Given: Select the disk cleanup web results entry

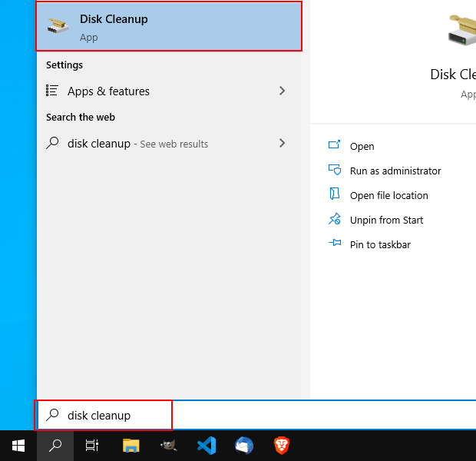Looking at the screenshot, I should click(x=169, y=143).
